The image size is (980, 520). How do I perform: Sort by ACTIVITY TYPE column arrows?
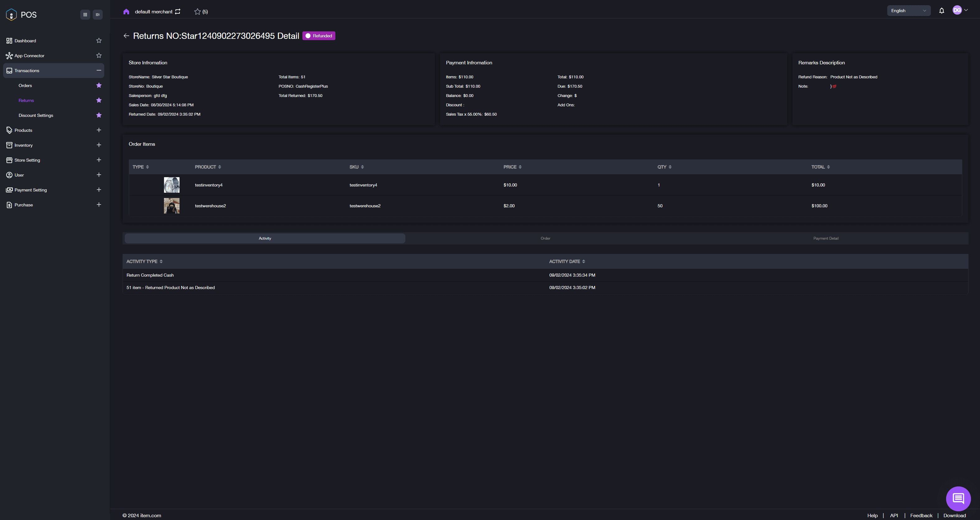point(161,261)
